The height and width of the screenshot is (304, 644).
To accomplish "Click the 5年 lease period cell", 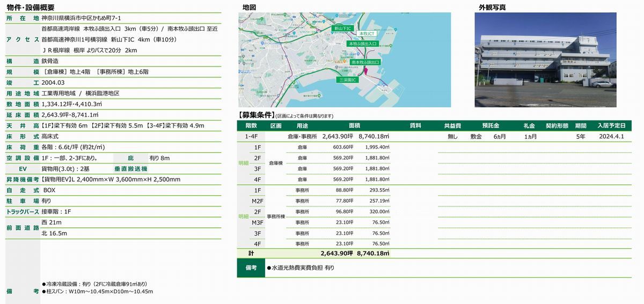I will tap(581, 137).
